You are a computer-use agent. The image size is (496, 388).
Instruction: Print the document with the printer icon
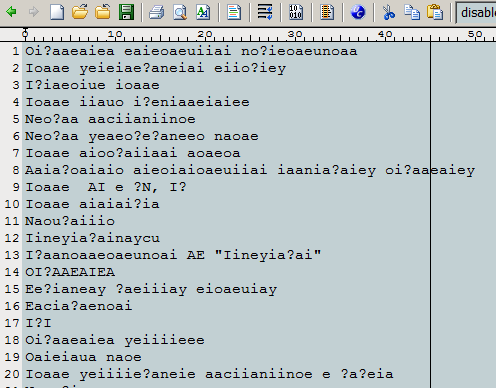pyautogui.click(x=156, y=12)
